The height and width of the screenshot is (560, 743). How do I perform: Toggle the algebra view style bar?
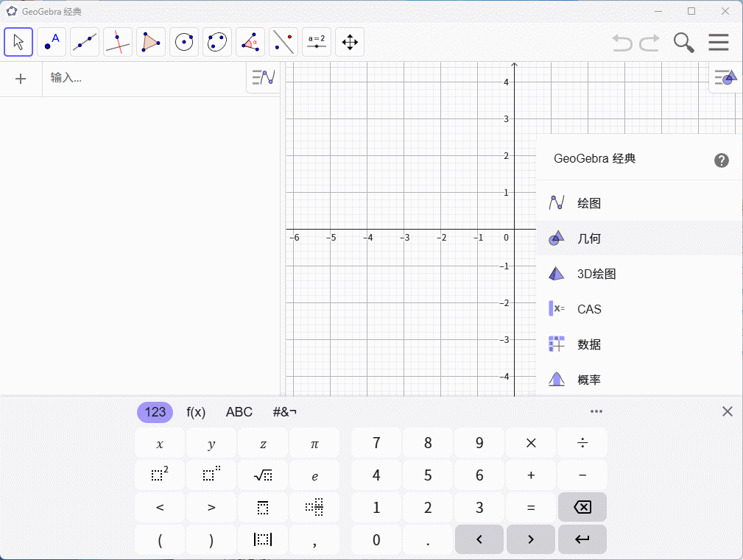(x=264, y=77)
